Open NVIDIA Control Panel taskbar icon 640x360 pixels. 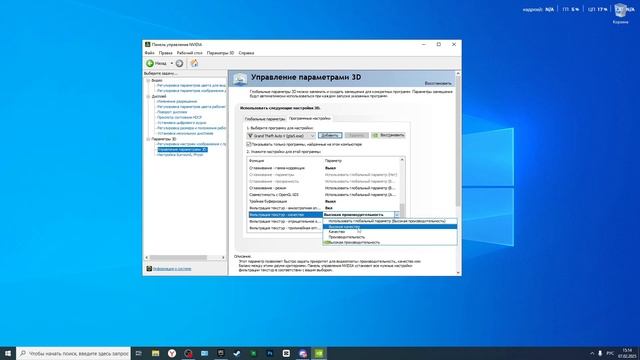coord(319,353)
